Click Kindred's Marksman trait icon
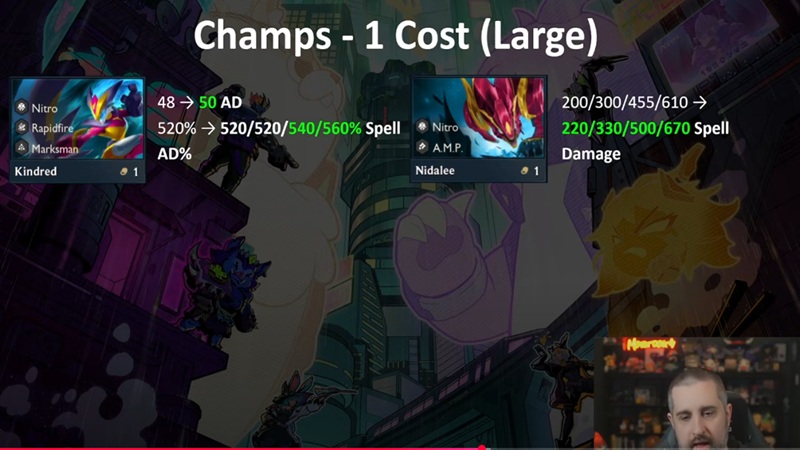The image size is (800, 450). coord(21,148)
